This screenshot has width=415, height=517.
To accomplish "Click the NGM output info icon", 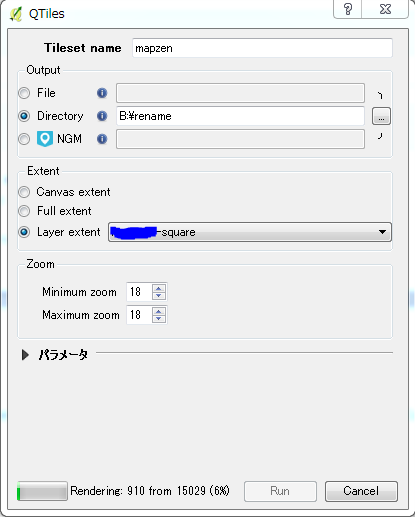I will click(x=102, y=139).
